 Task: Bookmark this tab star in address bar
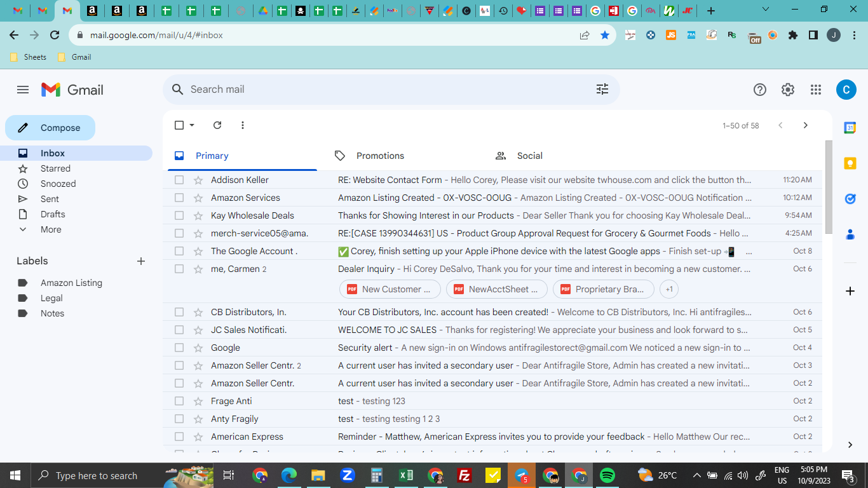[605, 36]
